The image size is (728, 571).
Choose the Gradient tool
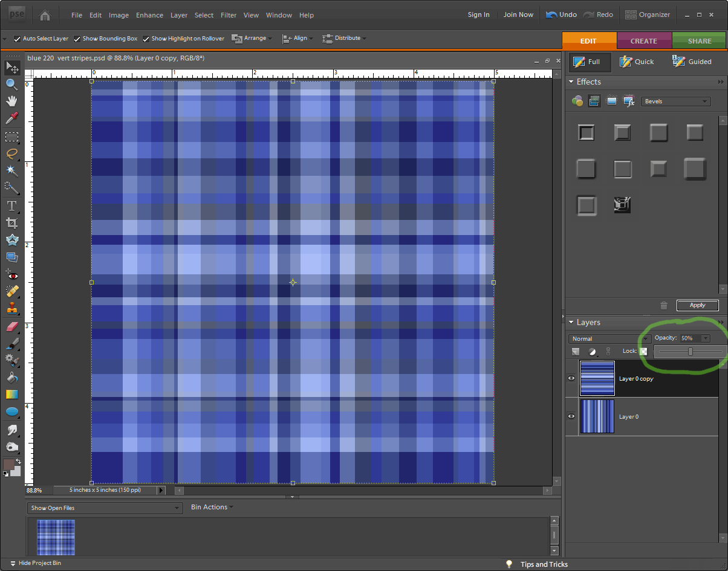coord(11,395)
